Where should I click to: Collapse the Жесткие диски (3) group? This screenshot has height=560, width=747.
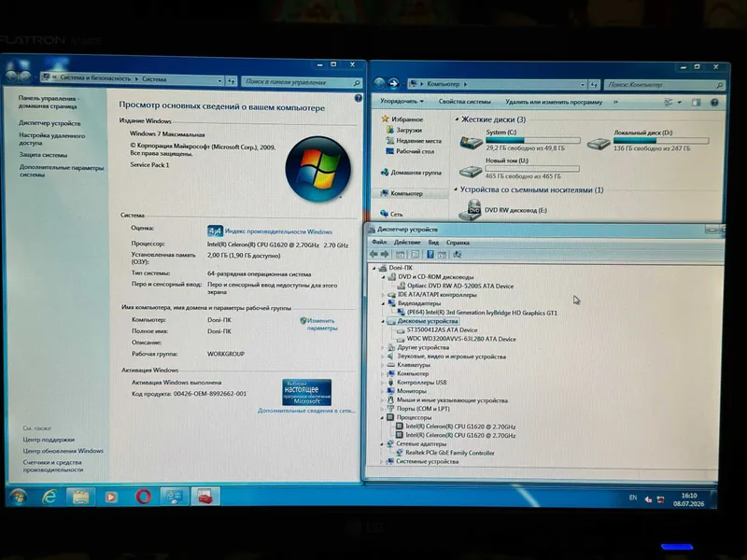pyautogui.click(x=457, y=119)
